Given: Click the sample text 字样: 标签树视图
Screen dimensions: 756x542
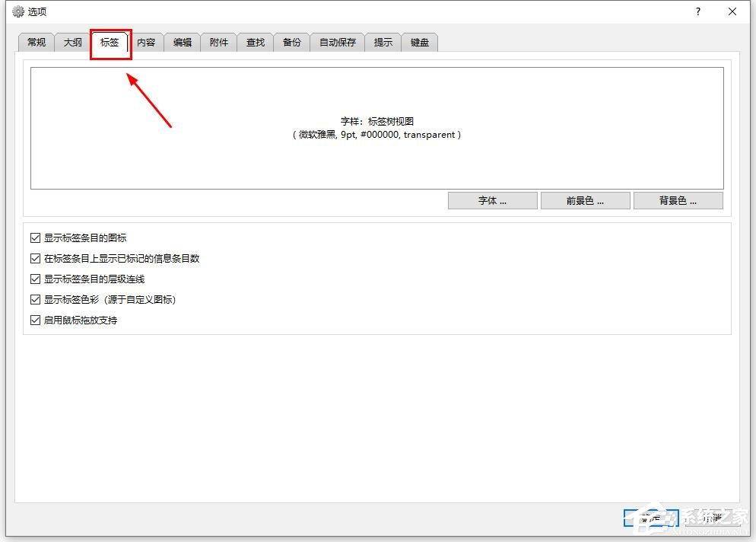Looking at the screenshot, I should [377, 122].
